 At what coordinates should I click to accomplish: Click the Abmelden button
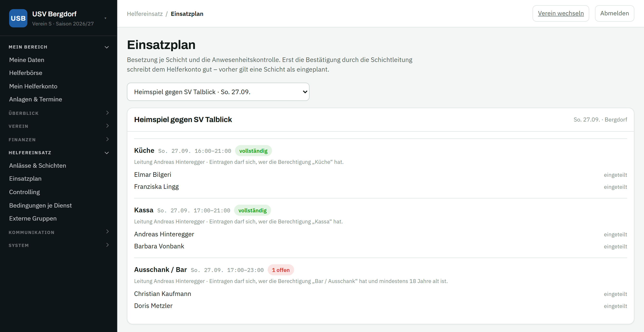tap(614, 13)
